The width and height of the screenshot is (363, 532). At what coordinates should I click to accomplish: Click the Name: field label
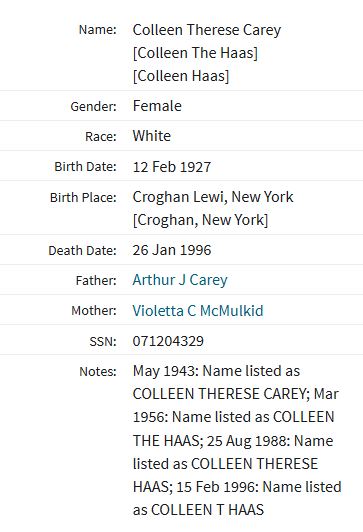tap(97, 30)
